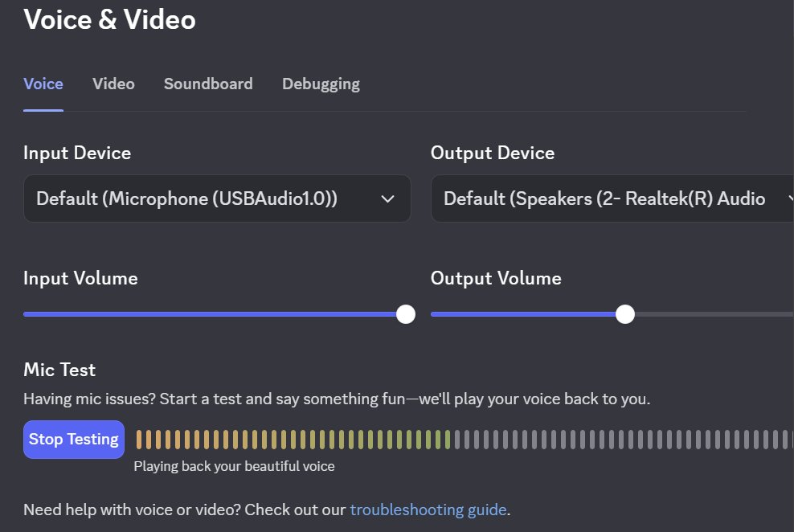Click "Playing back your beautiful voice" text

[x=234, y=466]
